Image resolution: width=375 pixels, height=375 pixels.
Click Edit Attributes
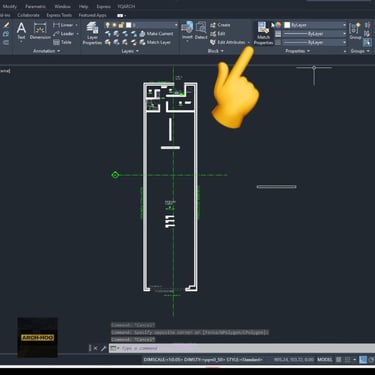click(x=228, y=42)
